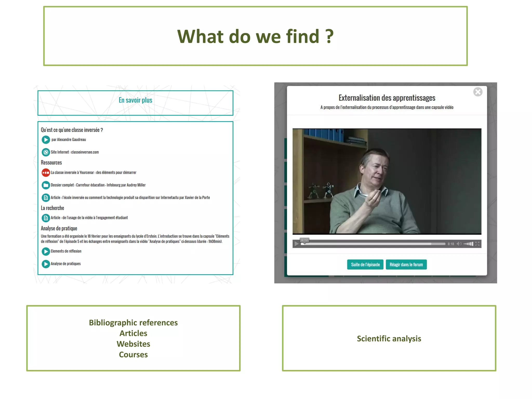The height and width of the screenshot is (399, 532).
Task: Click the Ressources section heading
Action: pos(51,163)
